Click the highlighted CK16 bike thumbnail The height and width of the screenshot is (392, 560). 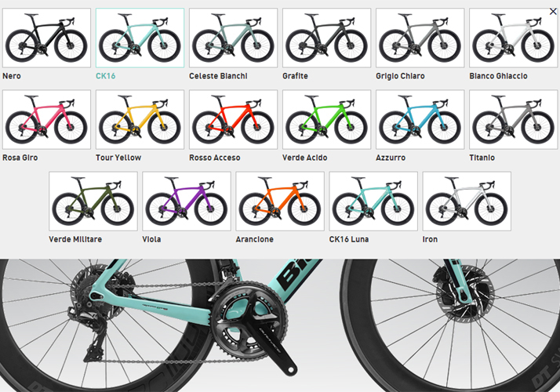point(140,38)
